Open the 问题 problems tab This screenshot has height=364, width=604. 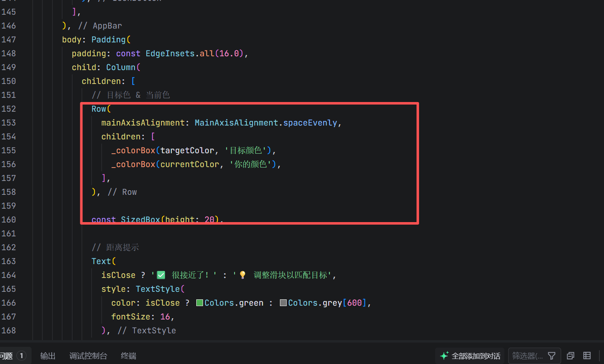[x=13, y=356]
